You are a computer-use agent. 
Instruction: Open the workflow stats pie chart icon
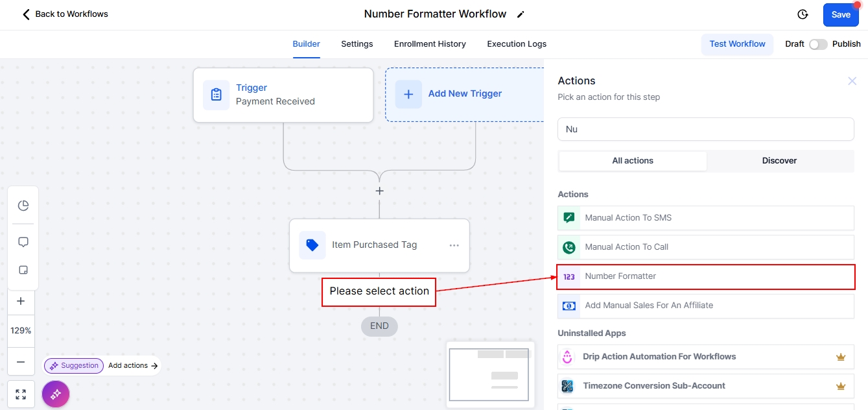23,206
